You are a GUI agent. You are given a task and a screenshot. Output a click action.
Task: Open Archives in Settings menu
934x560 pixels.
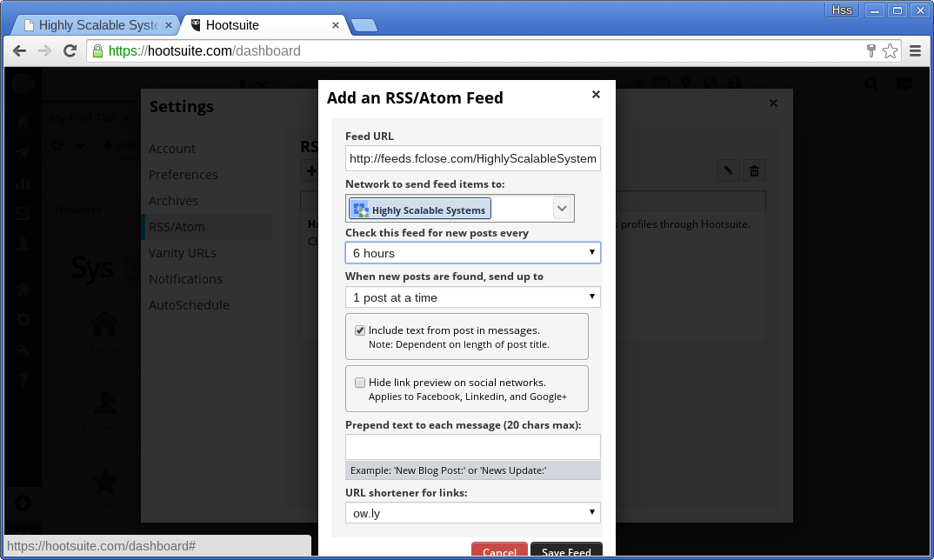click(173, 202)
